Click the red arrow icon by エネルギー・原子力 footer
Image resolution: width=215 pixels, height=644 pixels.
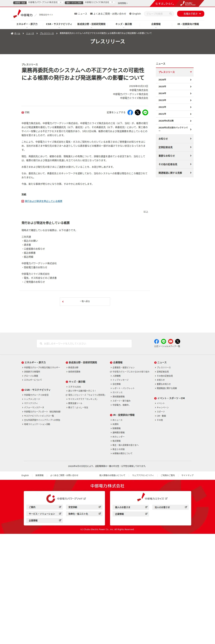tap(23, 362)
